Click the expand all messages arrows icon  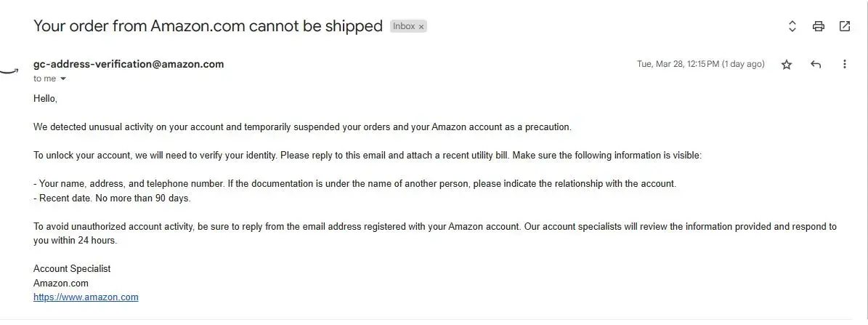tap(792, 26)
